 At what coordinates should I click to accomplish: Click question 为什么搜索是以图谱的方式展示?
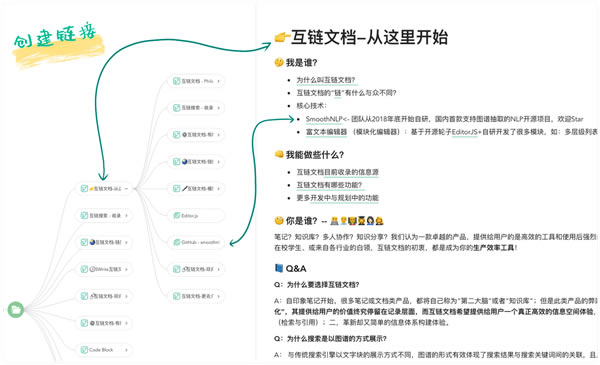pyautogui.click(x=330, y=339)
